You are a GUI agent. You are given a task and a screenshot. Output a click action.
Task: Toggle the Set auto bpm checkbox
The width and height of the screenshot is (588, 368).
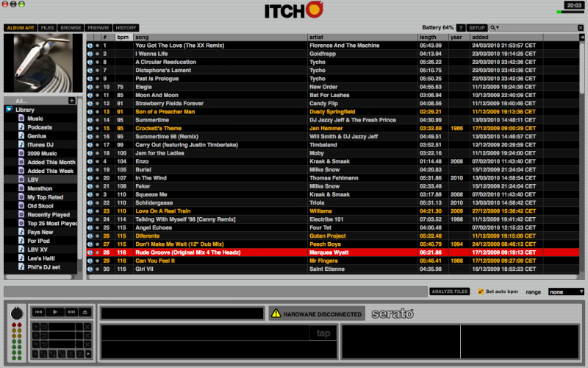pyautogui.click(x=481, y=291)
